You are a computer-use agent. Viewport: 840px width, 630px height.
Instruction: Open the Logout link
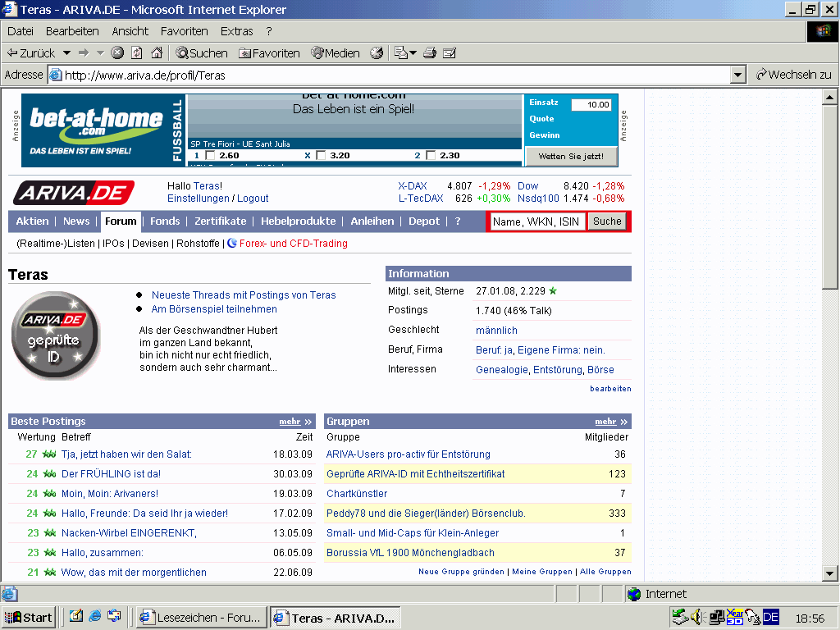253,199
